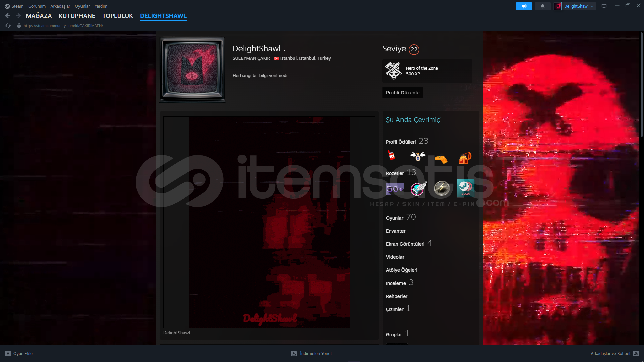Click the DelightShawl artwork showcase image
644x362 pixels.
269,222
